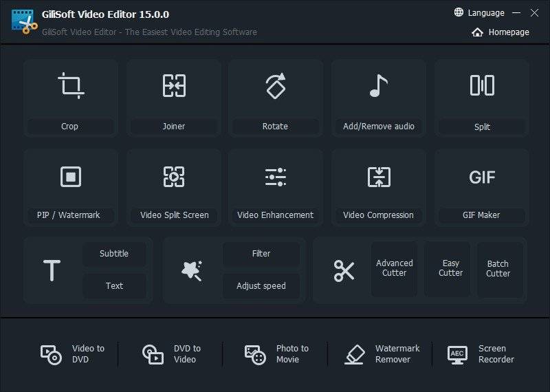Open the Language menu text
The width and height of the screenshot is (550, 392).
486,13
